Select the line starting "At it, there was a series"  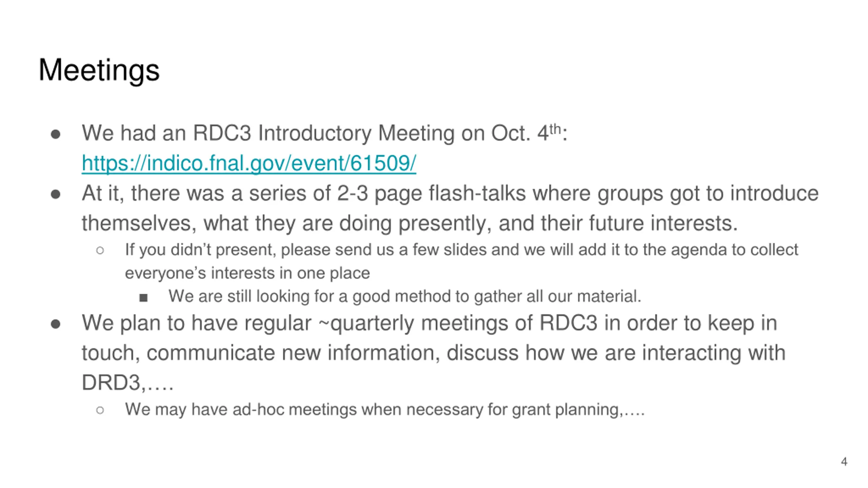point(450,194)
